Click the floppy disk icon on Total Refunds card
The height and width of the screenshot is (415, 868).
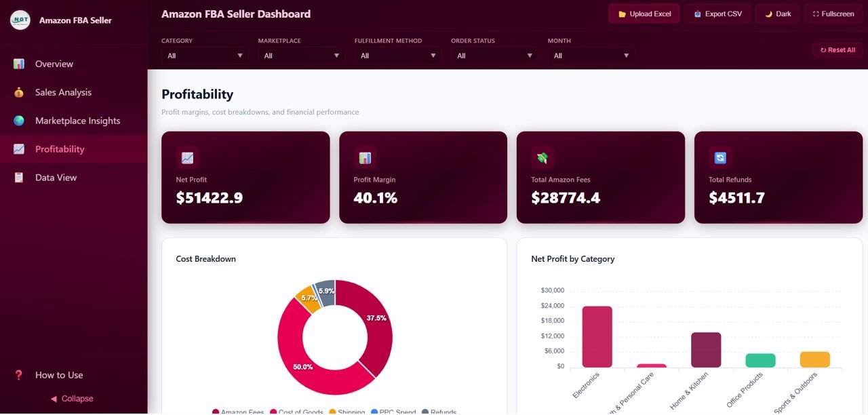click(720, 157)
